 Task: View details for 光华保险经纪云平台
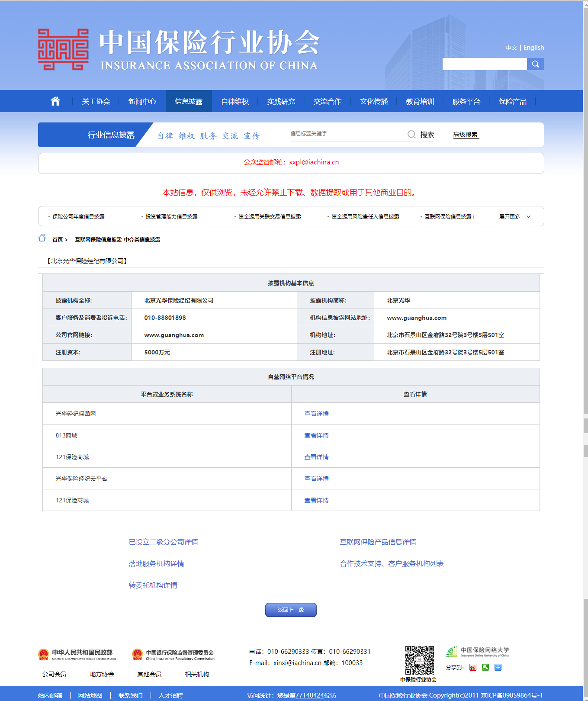316,479
